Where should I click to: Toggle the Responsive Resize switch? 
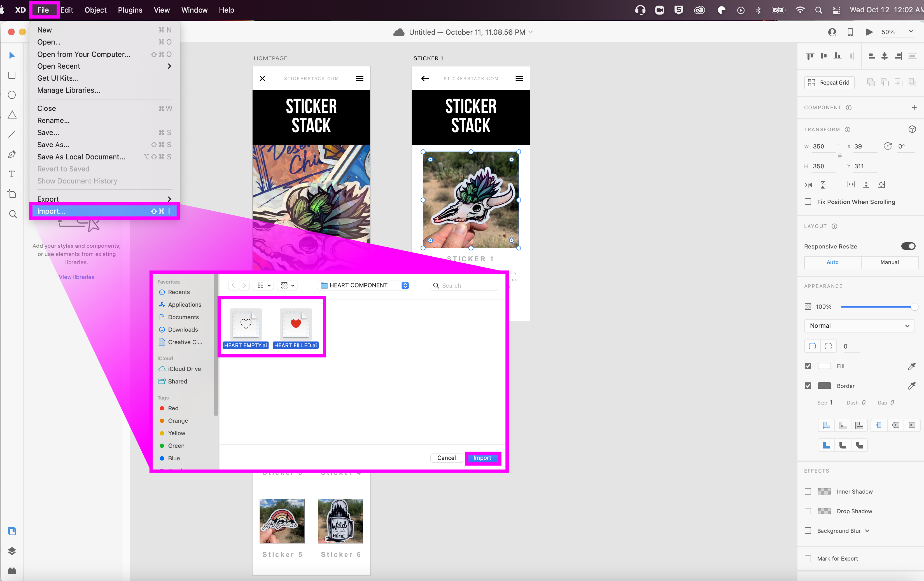[908, 246]
